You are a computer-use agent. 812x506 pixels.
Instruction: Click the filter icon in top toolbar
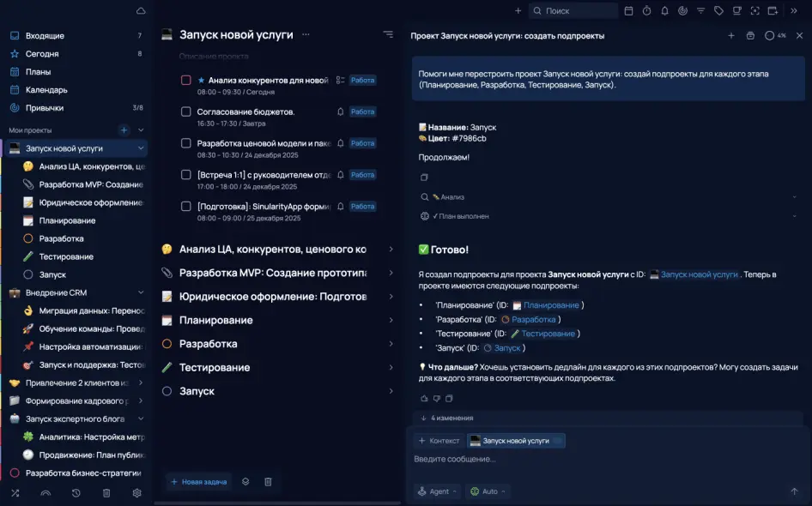click(x=700, y=11)
